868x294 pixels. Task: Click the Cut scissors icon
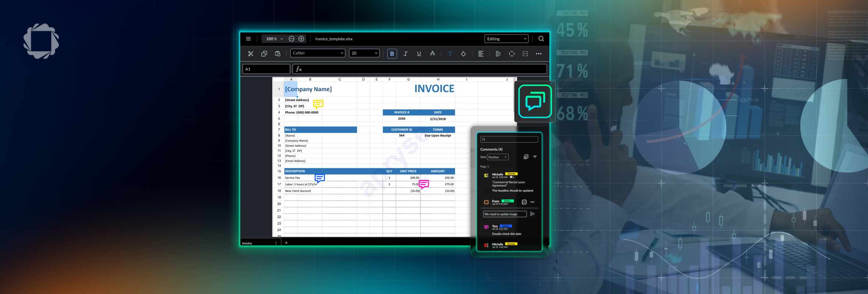251,54
